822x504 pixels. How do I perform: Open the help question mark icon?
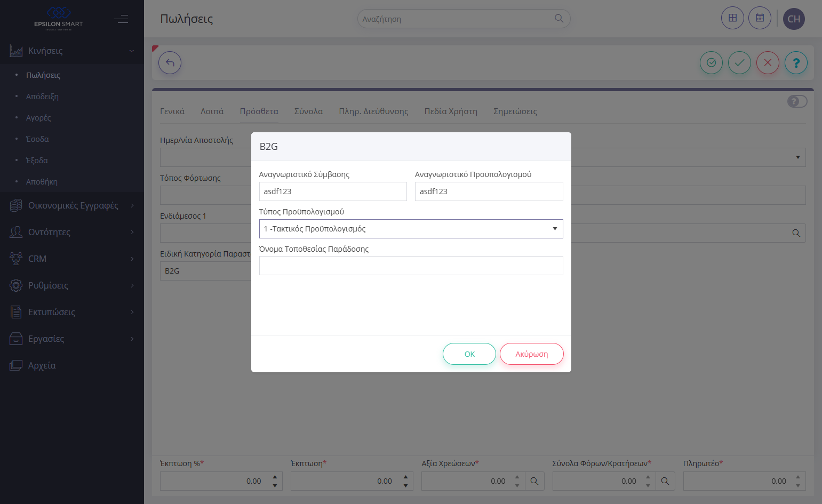pos(796,63)
